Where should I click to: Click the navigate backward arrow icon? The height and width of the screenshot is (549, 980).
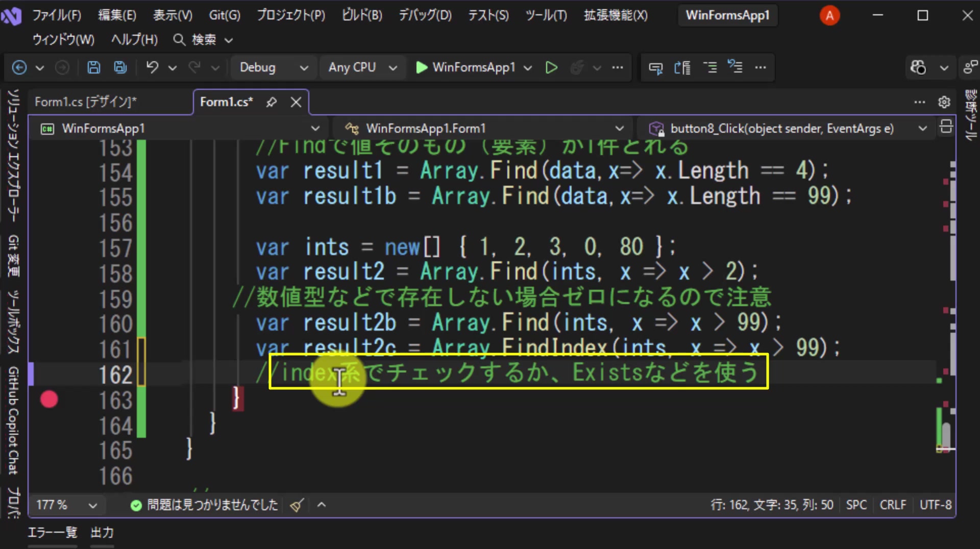pos(19,67)
